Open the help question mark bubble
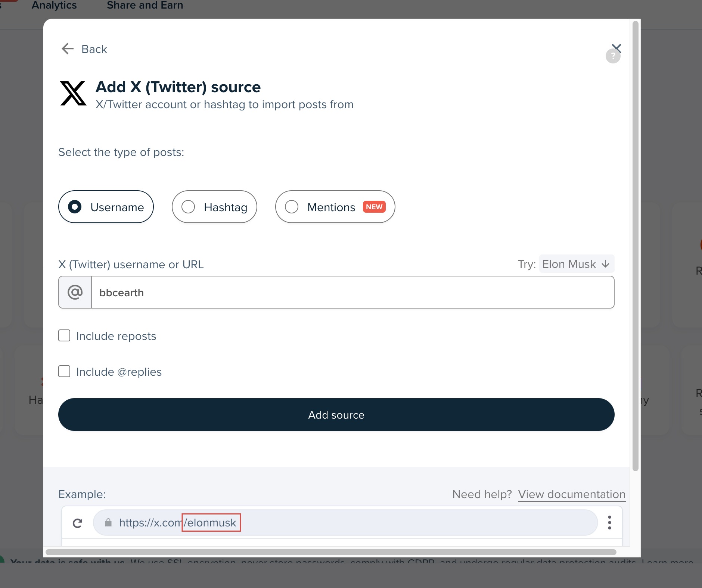 tap(613, 57)
